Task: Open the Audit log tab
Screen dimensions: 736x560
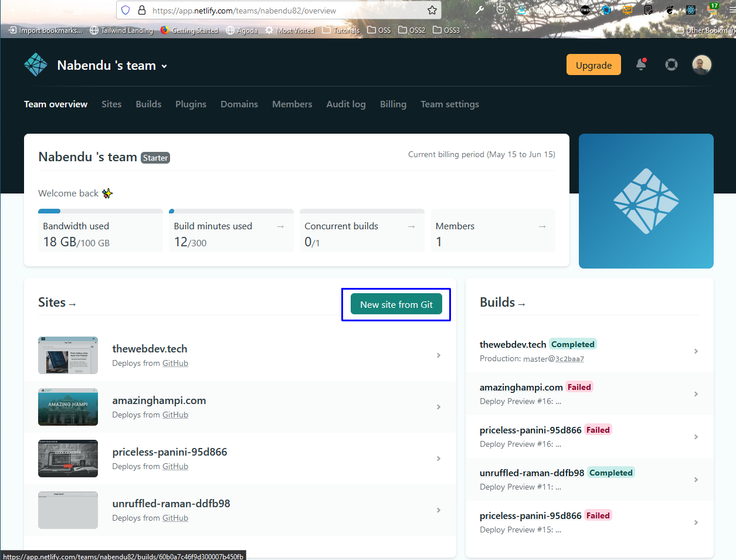Action: point(346,104)
